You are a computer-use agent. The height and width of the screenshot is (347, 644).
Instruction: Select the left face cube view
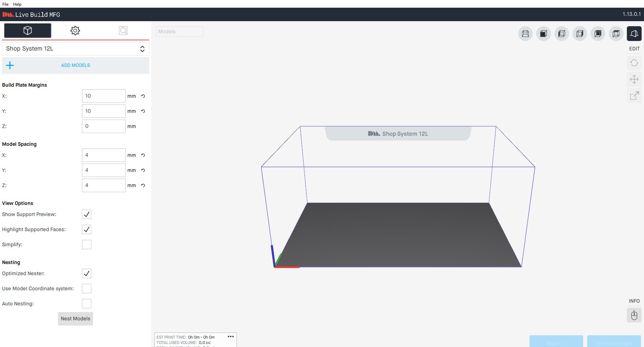pyautogui.click(x=562, y=34)
